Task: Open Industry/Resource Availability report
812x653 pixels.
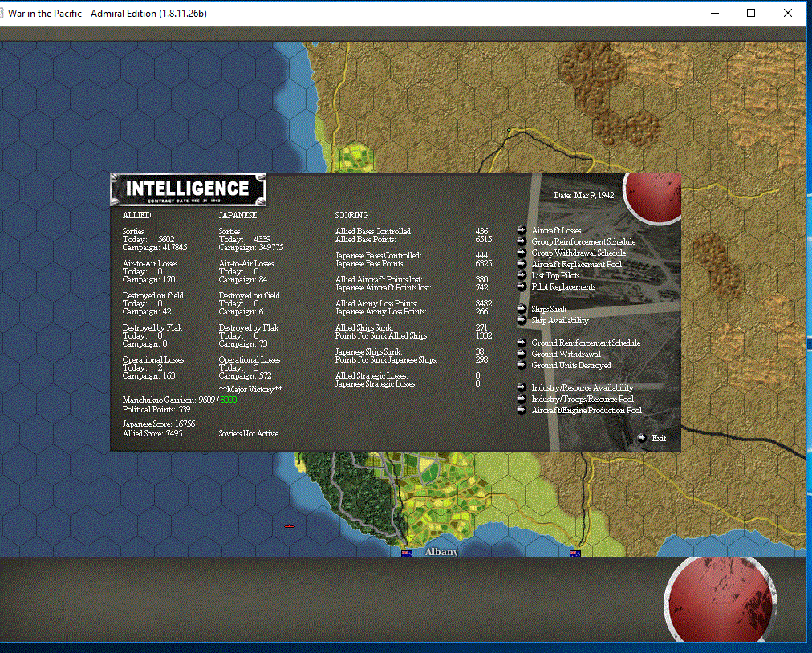Action: (583, 387)
